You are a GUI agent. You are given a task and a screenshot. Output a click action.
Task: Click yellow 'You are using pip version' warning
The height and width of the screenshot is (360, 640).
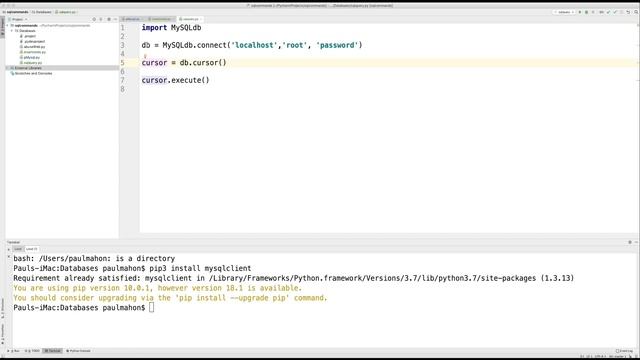[x=158, y=288]
